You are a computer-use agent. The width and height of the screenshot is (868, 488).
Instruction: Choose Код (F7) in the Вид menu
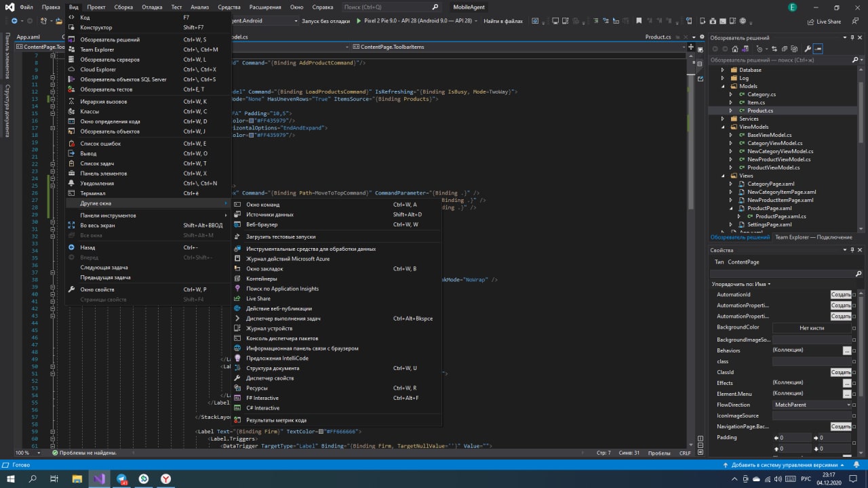(x=148, y=18)
